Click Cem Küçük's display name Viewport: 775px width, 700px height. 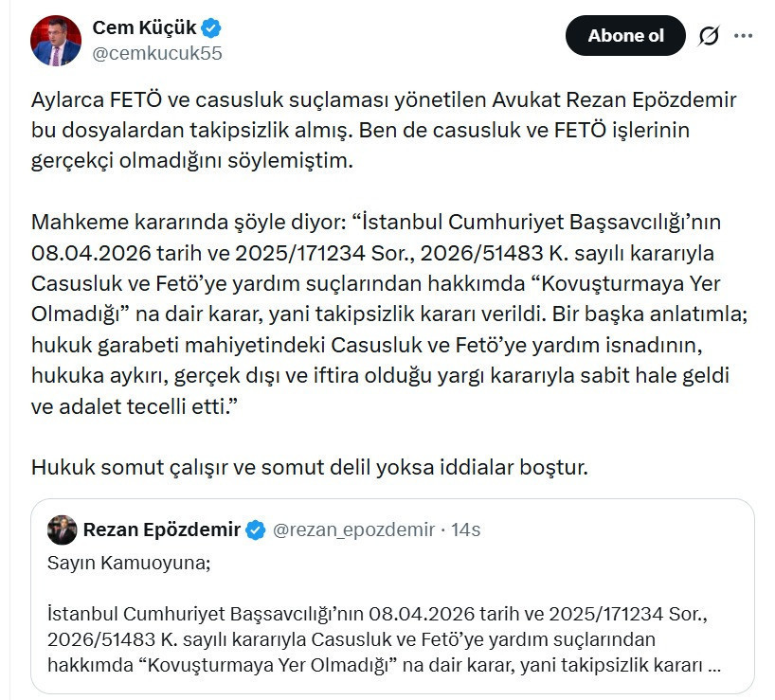[142, 27]
